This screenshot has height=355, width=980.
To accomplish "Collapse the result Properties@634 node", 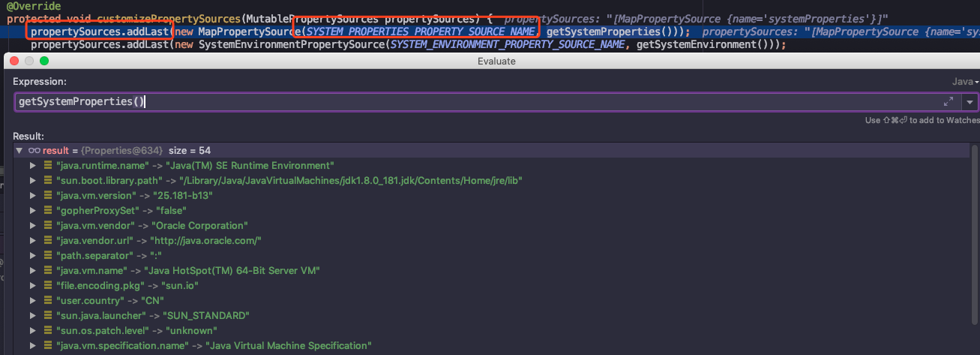I will (19, 151).
